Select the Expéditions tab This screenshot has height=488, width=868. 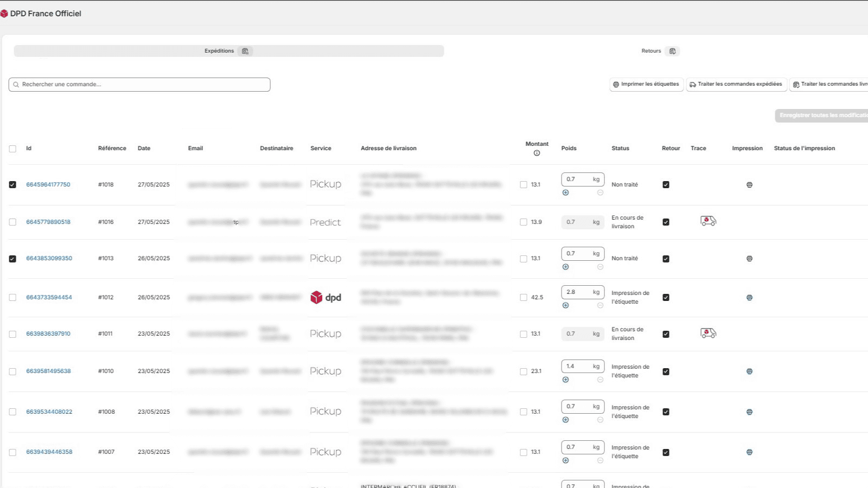point(228,51)
